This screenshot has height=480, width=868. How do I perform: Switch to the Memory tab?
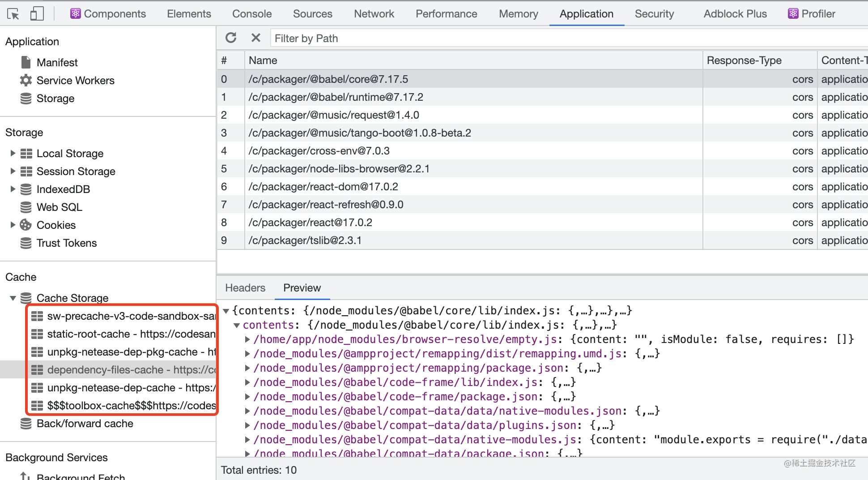(x=519, y=14)
